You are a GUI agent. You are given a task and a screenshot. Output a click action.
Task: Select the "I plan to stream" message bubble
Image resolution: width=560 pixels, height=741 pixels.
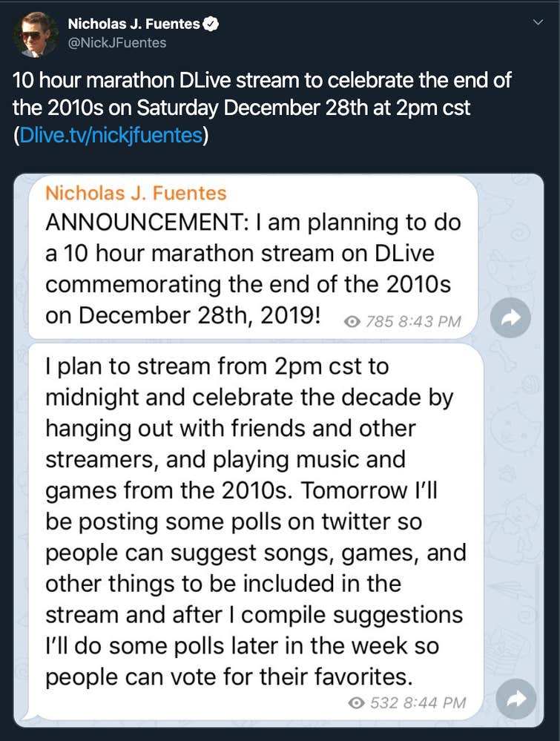pyautogui.click(x=252, y=519)
